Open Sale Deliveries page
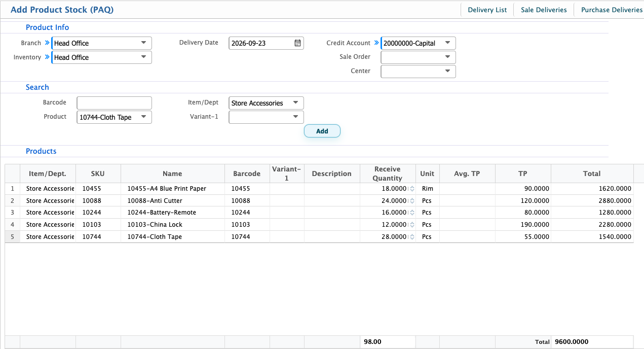Screen dimensions: 644x349 [544, 10]
